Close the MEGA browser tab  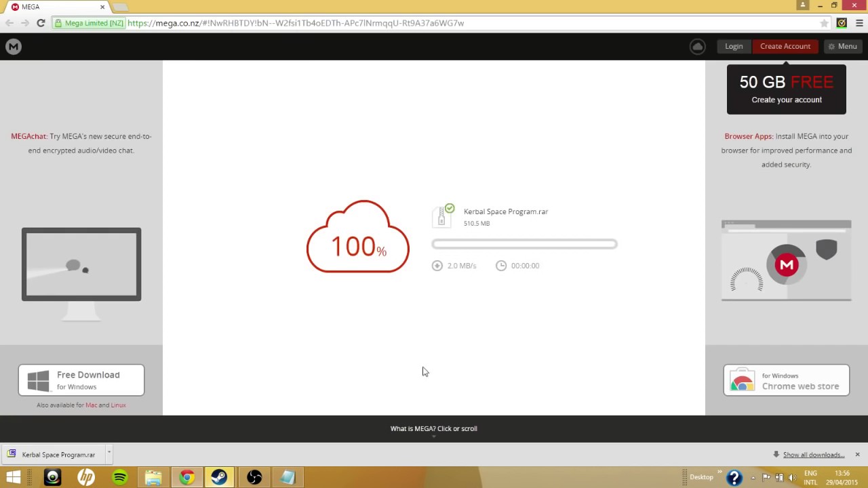tap(102, 7)
